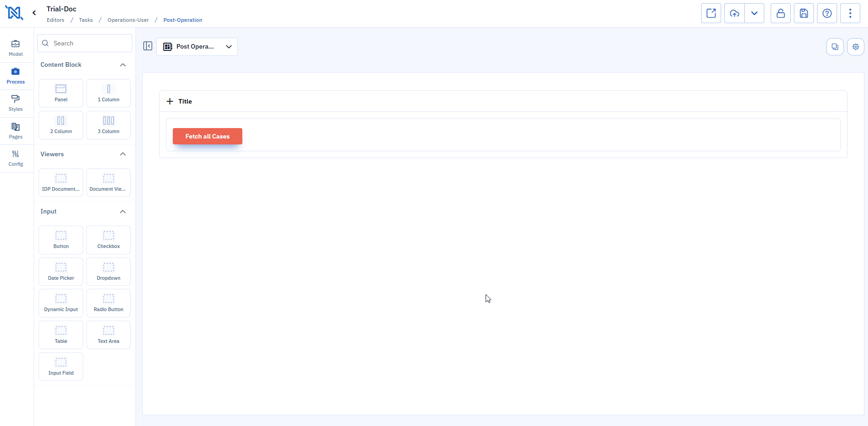Viewport: 868px width, 426px height.
Task: Choose the Dynamic Input component
Action: click(61, 303)
